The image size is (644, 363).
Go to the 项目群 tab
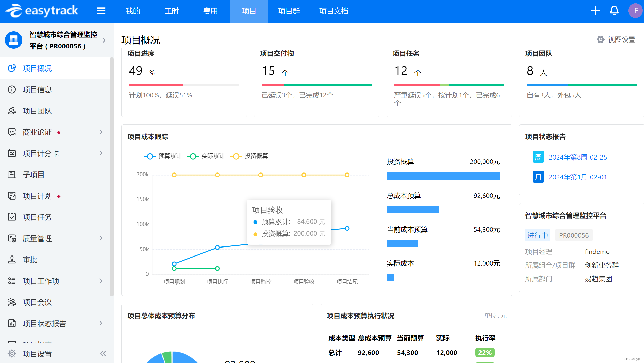pos(289,11)
